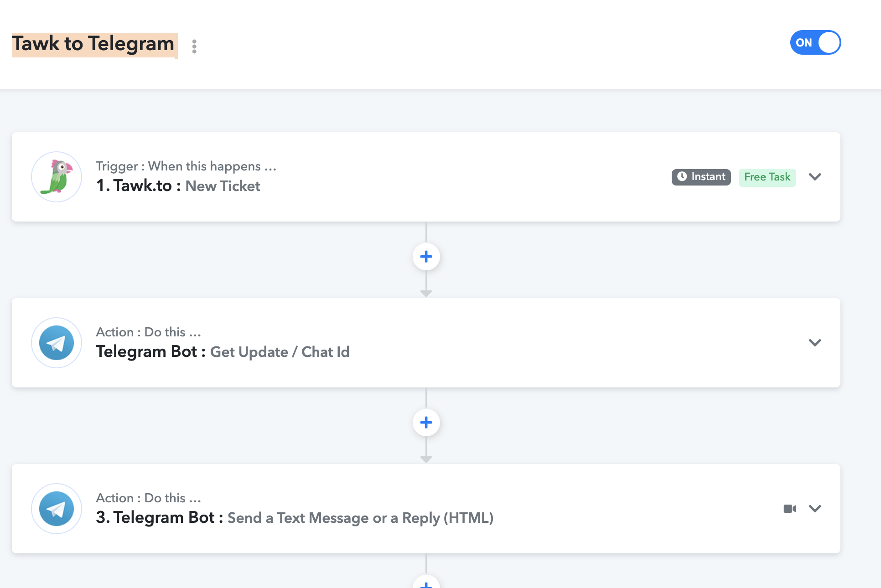The image size is (881, 588).
Task: Expand the Get Update / Chat Id step
Action: coord(815,343)
